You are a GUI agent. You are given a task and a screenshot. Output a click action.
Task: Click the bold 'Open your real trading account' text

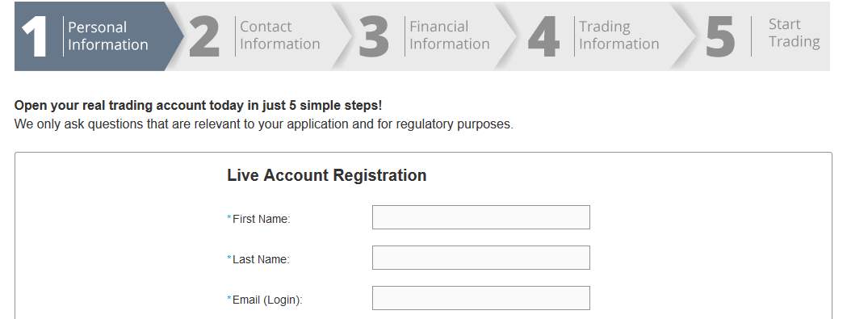click(x=198, y=105)
